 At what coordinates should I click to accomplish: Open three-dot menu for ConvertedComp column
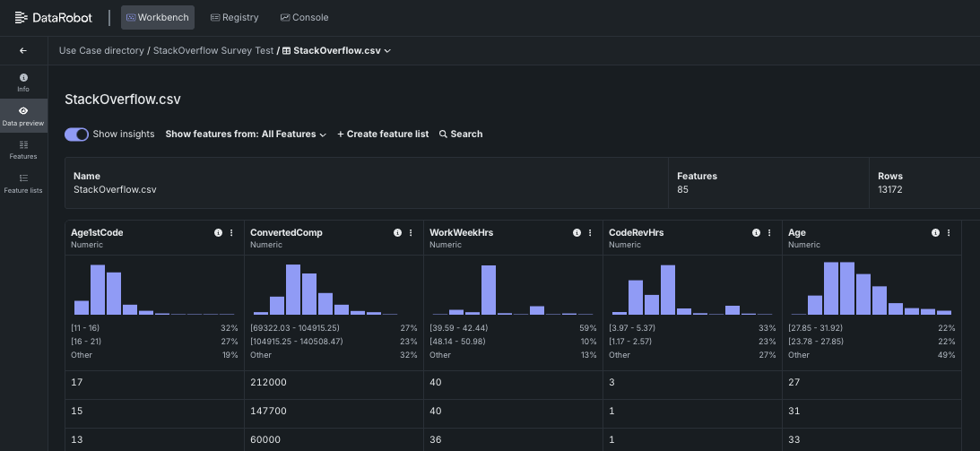(411, 233)
